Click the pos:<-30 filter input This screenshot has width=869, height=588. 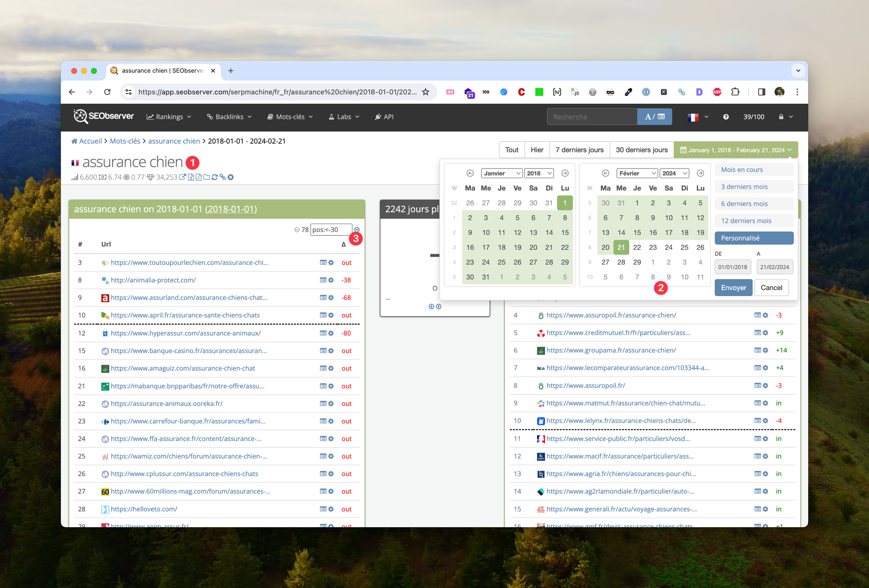pos(331,230)
